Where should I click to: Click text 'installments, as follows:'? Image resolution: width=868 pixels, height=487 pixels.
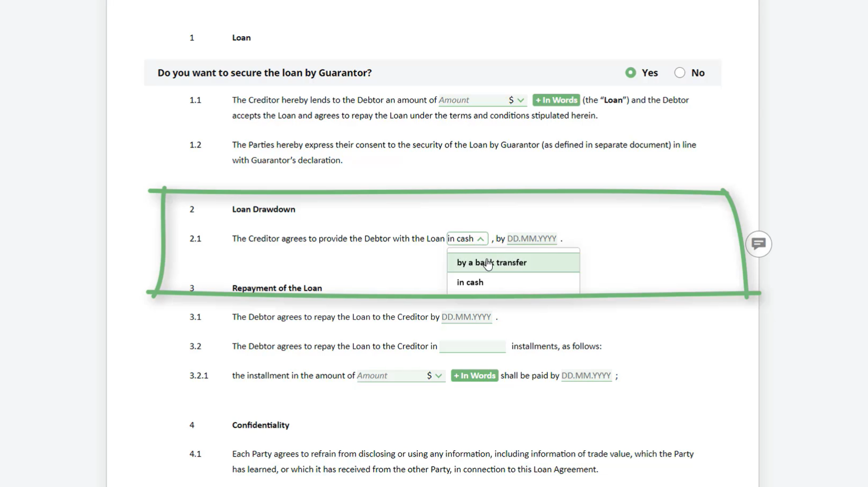pos(556,346)
